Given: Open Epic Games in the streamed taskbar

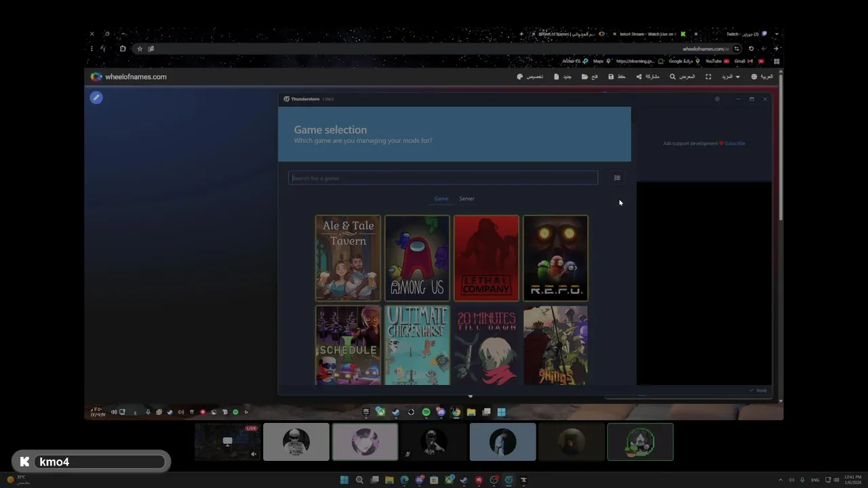Looking at the screenshot, I should tap(366, 412).
